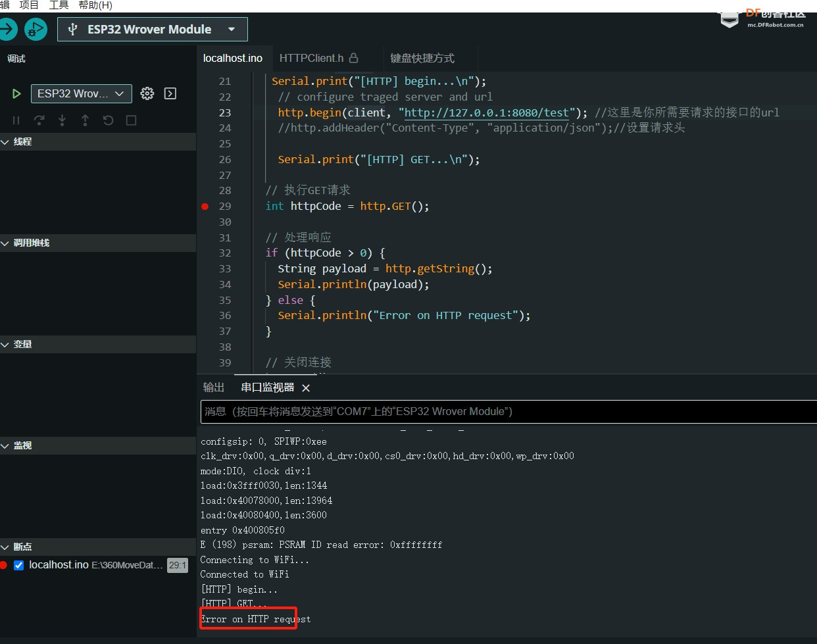Open the 帮助(H) menu
This screenshot has height=644, width=817.
pos(95,5)
